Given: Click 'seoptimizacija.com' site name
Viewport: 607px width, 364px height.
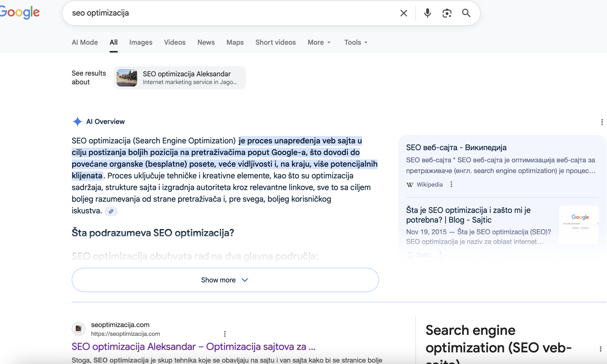Looking at the screenshot, I should [120, 325].
